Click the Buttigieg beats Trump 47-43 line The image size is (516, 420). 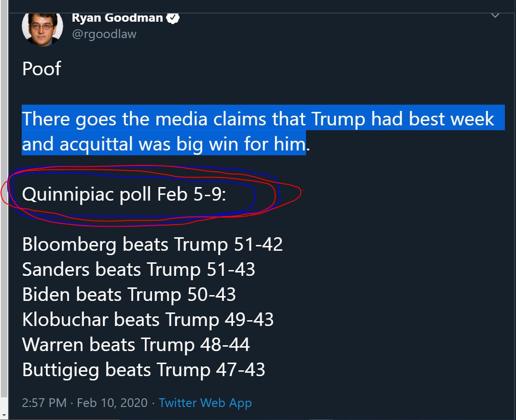143,370
